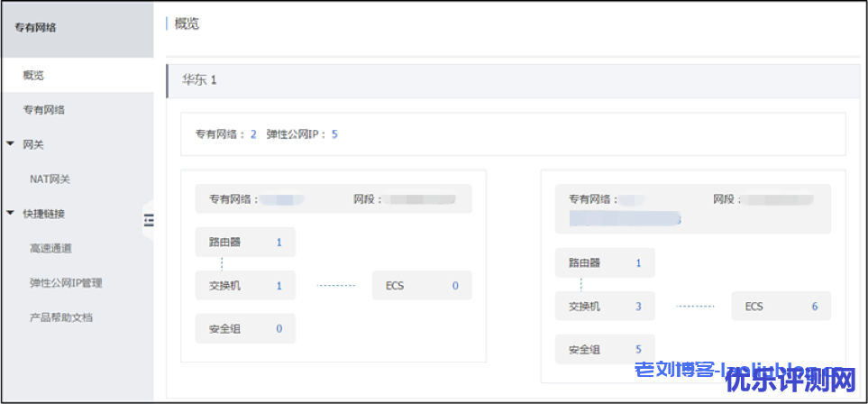Collapse the 网关 section arrow
This screenshot has width=868, height=404.
11,144
